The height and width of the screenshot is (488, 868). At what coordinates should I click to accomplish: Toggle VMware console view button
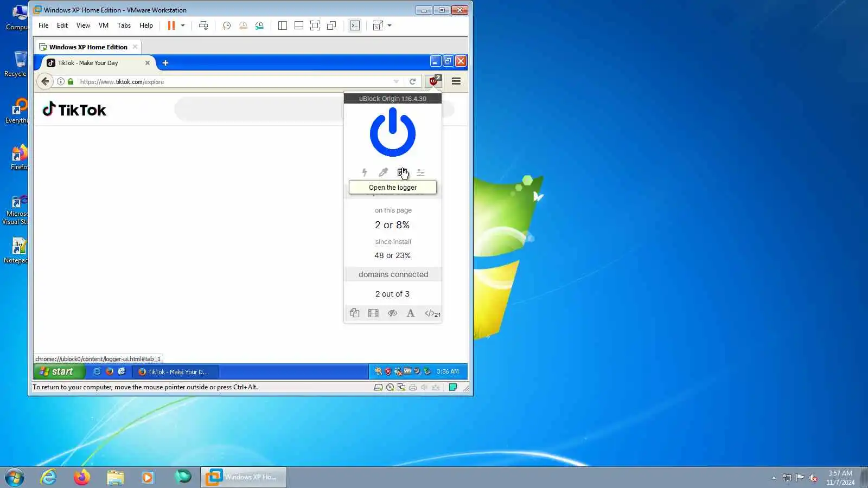tap(355, 25)
